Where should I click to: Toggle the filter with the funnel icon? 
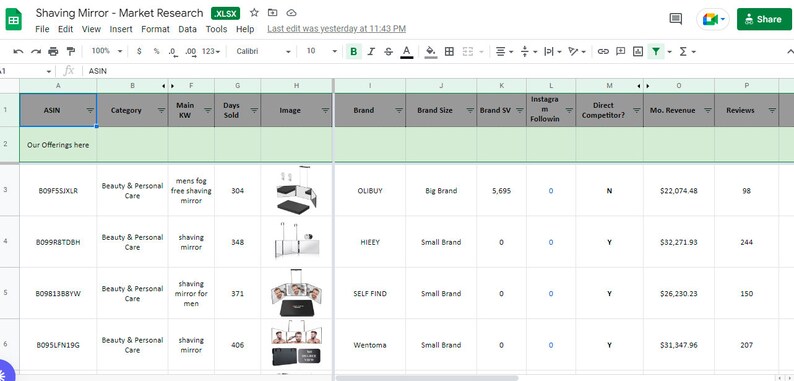pos(656,51)
